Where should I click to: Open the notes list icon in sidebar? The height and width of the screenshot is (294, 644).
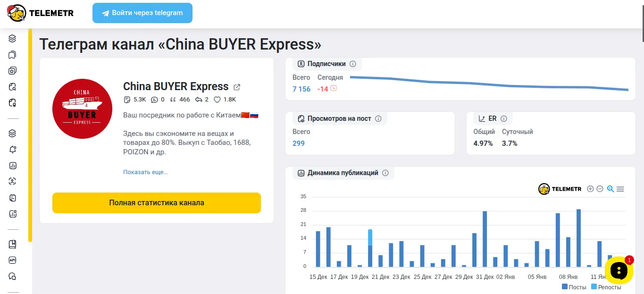click(13, 198)
